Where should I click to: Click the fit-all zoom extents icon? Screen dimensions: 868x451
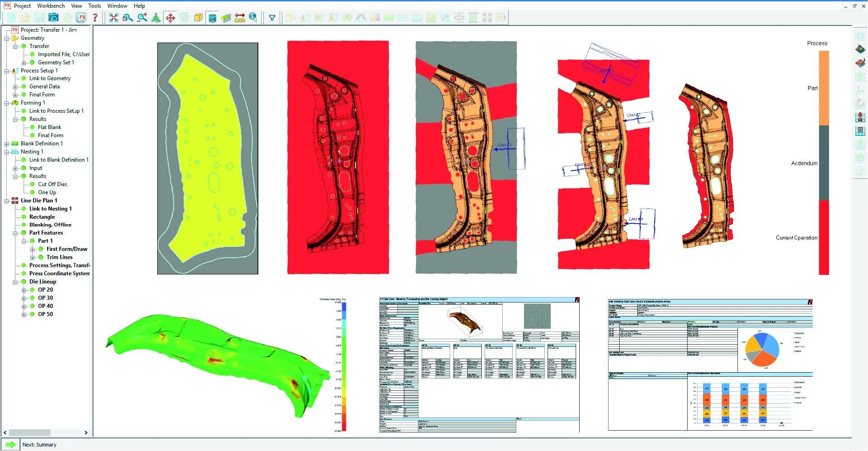pyautogui.click(x=114, y=18)
